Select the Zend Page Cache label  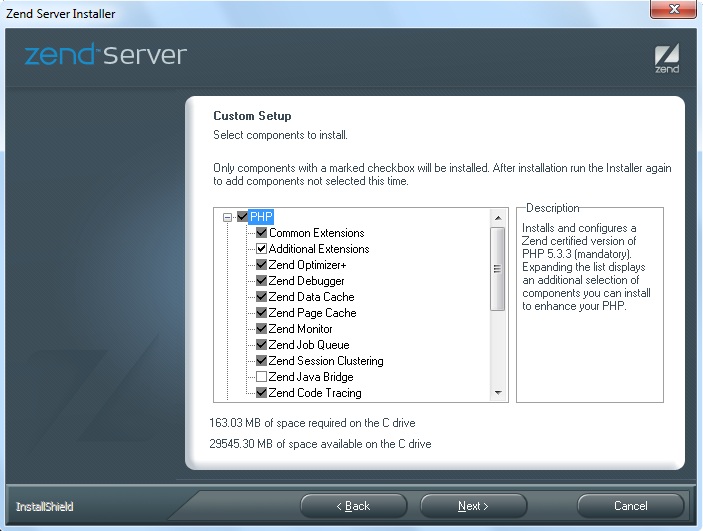tap(312, 313)
